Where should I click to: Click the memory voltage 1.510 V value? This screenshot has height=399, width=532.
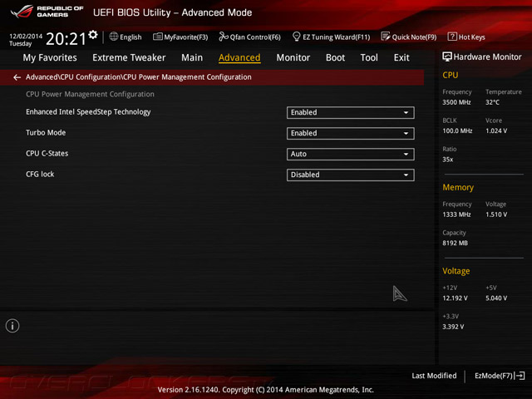496,214
